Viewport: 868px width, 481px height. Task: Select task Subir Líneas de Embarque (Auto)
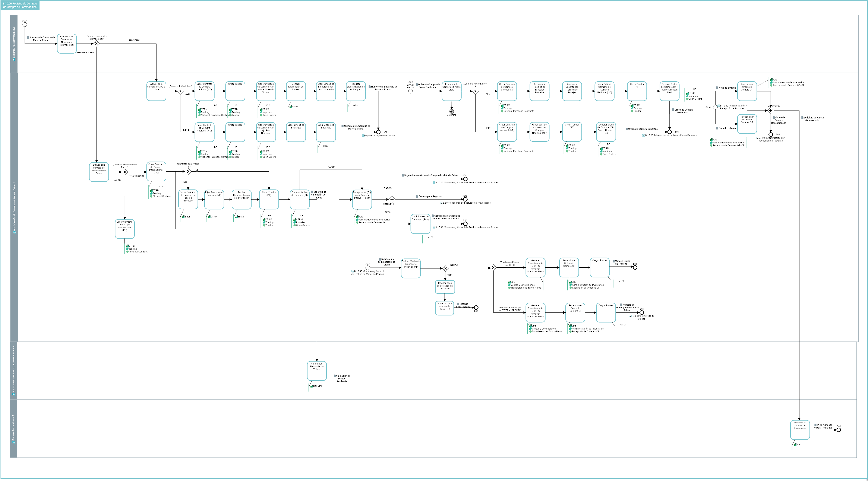[x=420, y=224]
